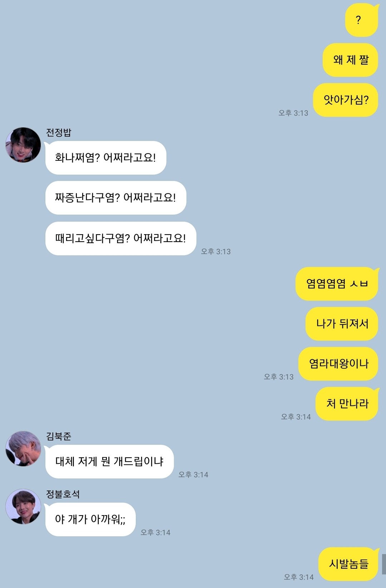The image size is (386, 588).
Task: Tap the sender name 정불호석
Action: click(63, 494)
